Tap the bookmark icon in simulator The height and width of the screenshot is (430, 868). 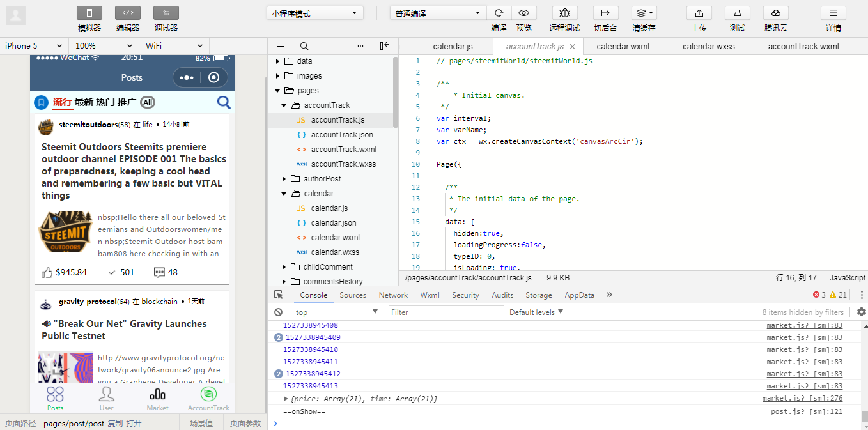41,102
